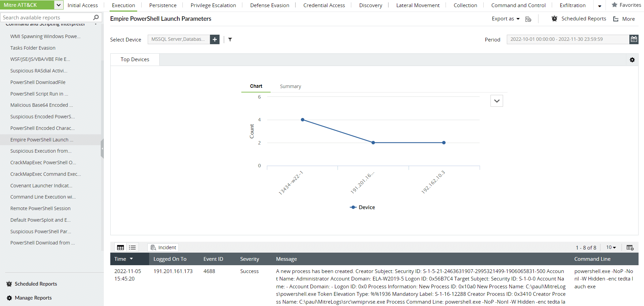Open WMI Spawning Windows PowerShell report

(x=45, y=36)
